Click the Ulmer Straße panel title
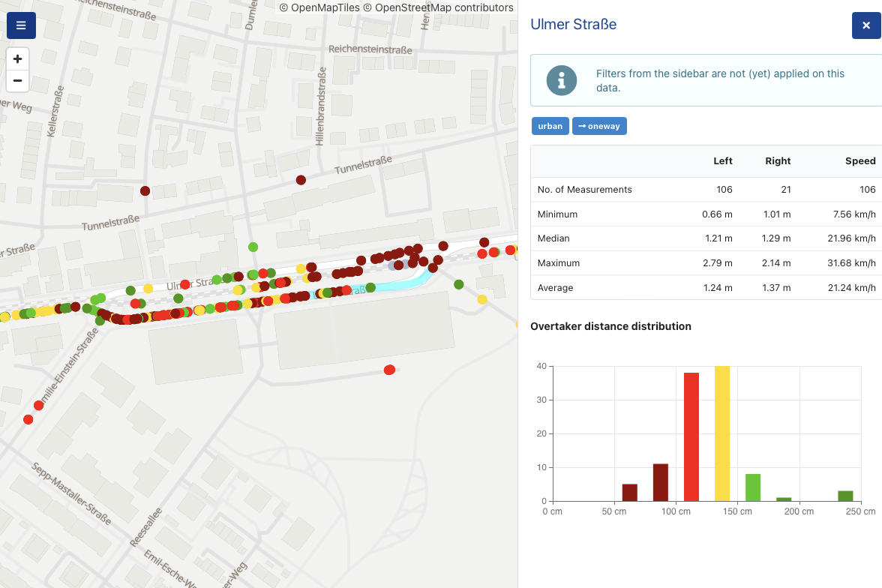The image size is (882, 588). (x=573, y=24)
